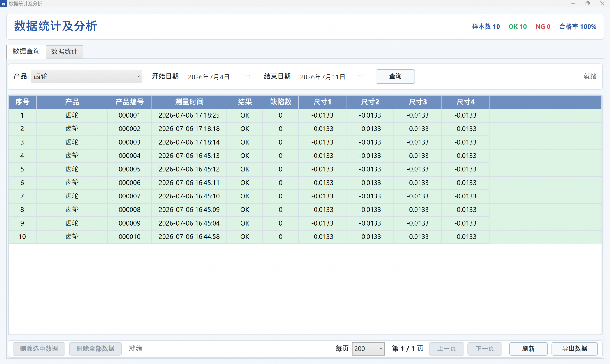
Task: Open the 每页 page size dropdown showing 200
Action: [x=368, y=349]
